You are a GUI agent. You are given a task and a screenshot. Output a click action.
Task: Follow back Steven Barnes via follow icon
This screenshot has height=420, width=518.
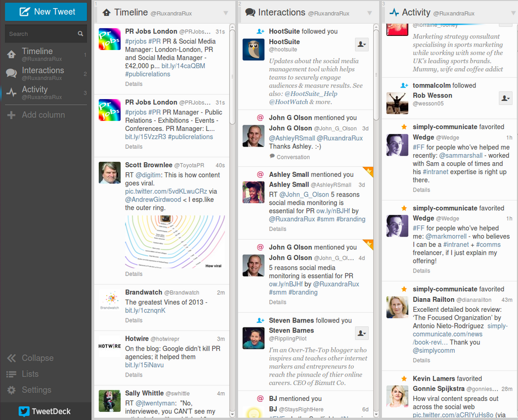click(362, 333)
